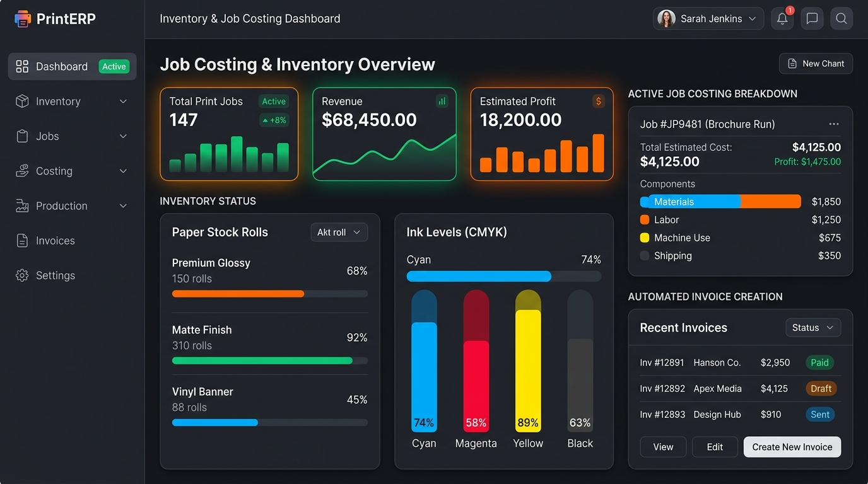Click the Revenue bar chart icon

(x=442, y=101)
